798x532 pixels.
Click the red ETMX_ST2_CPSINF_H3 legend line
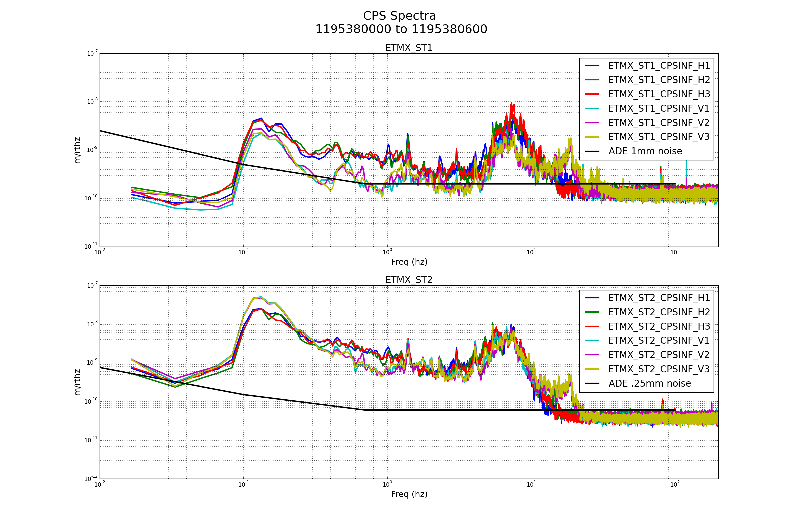click(593, 326)
